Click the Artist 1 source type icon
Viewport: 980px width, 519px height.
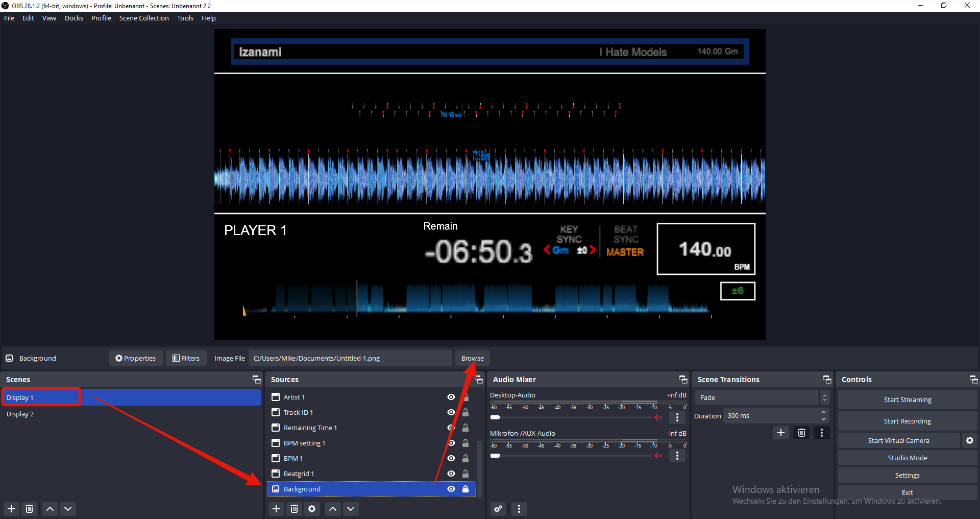[276, 397]
